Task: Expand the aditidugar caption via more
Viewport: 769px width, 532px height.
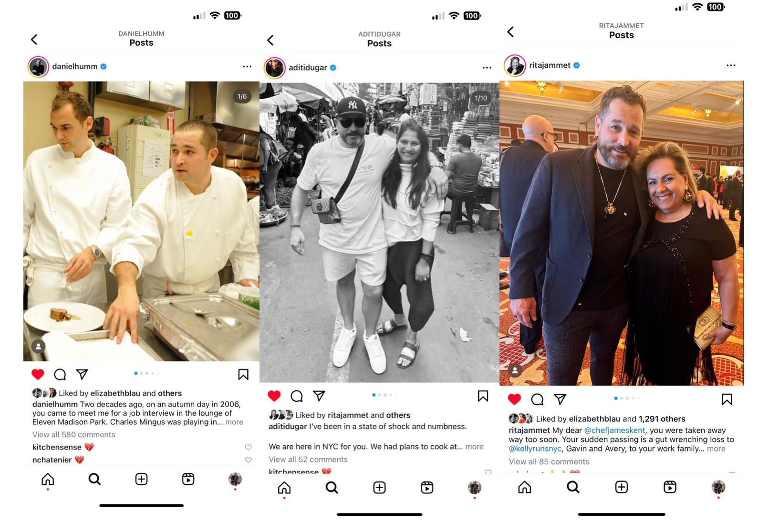Action: coord(474,447)
